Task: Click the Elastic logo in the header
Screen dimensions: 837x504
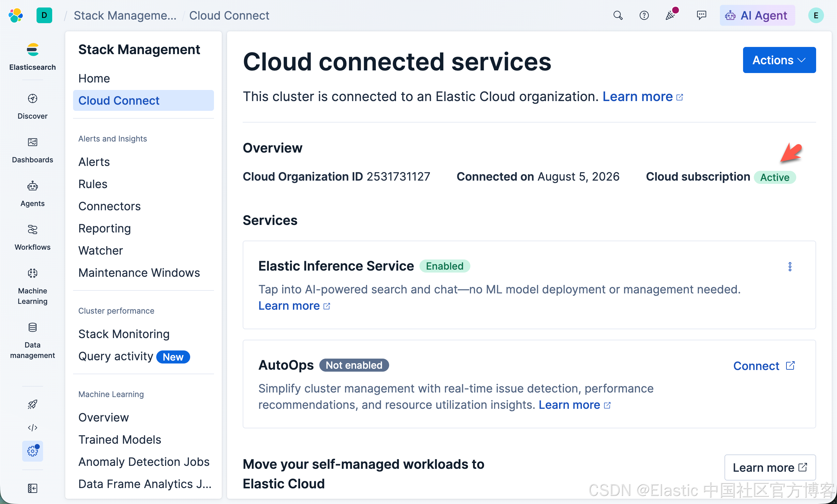Action: click(x=16, y=16)
